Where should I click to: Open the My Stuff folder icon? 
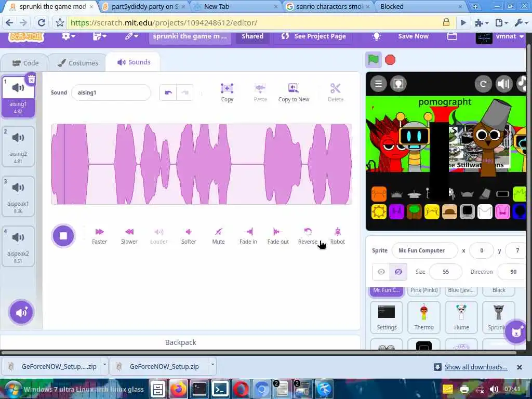[452, 36]
